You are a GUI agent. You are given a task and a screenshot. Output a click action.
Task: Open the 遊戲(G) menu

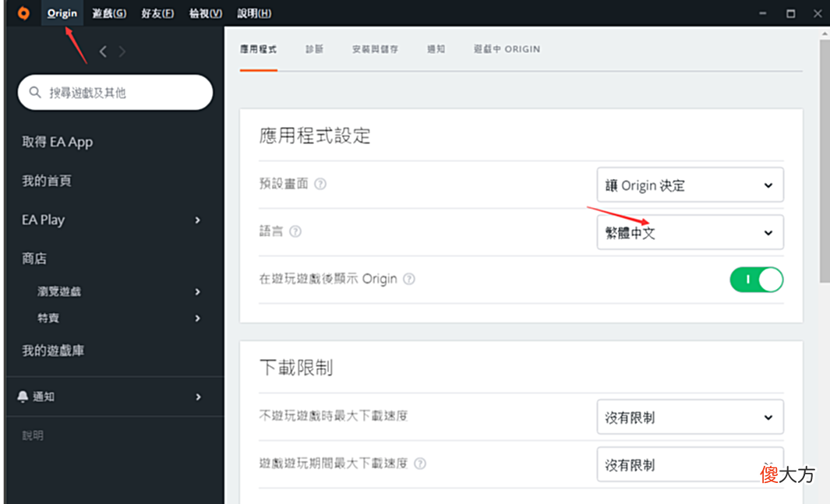click(x=109, y=13)
